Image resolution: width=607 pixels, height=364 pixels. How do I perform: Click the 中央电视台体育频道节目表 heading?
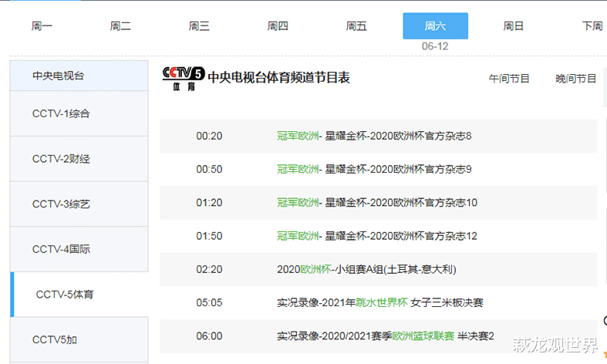click(278, 77)
